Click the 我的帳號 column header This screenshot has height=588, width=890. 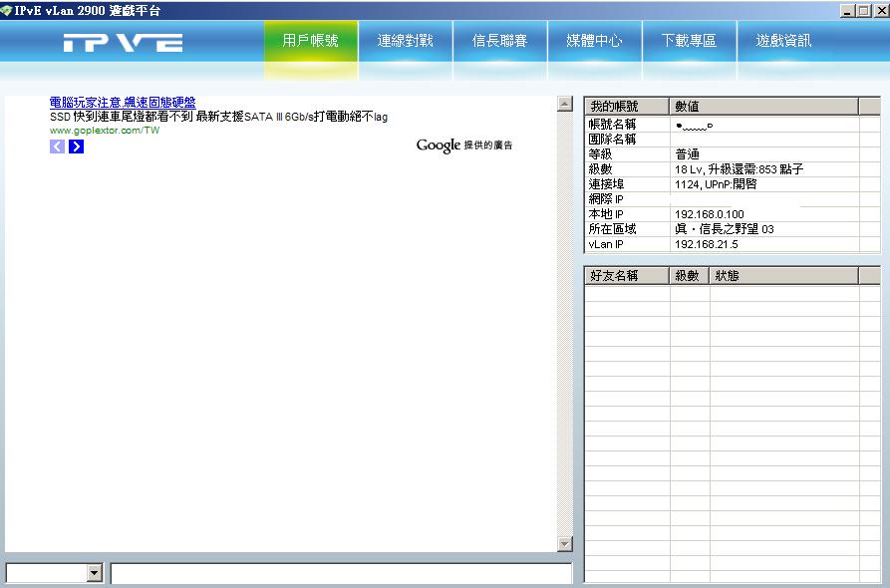(627, 106)
